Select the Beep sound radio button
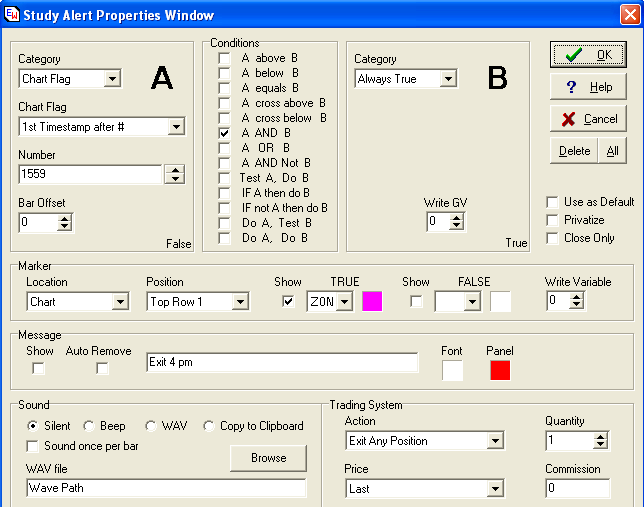The image size is (644, 507). coord(89,426)
